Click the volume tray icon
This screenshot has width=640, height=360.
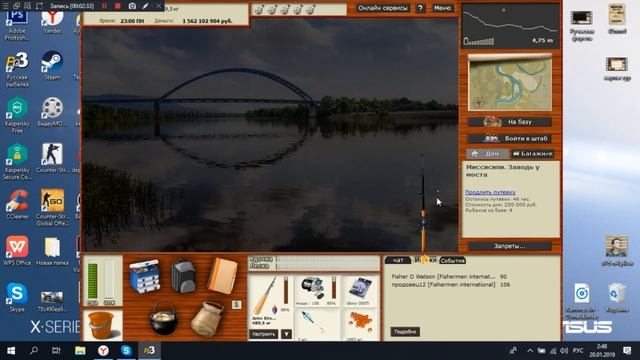pos(564,351)
